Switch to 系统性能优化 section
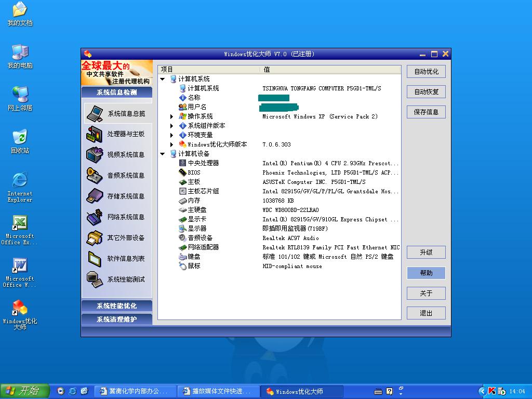 click(117, 305)
